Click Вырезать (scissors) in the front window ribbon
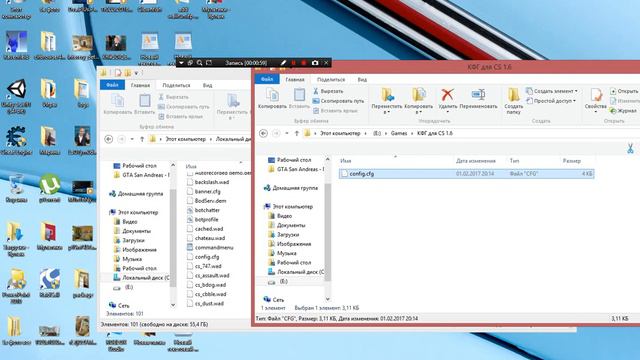Screen dimensions: 640x360 (328, 91)
